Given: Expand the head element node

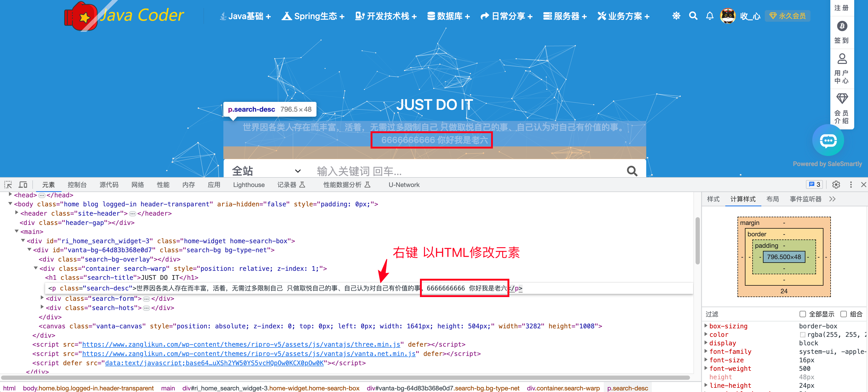Looking at the screenshot, I should 10,195.
